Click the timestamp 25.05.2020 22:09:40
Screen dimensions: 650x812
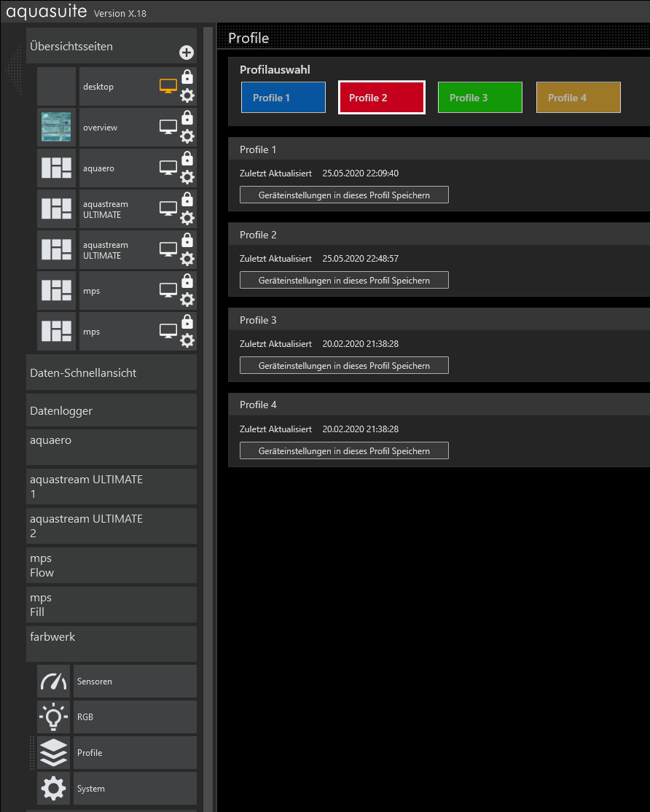tap(360, 173)
